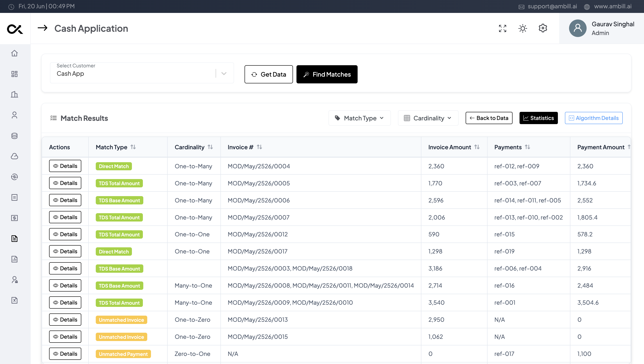Open database stack icon in sidebar
The width and height of the screenshot is (644, 364).
coord(14,136)
